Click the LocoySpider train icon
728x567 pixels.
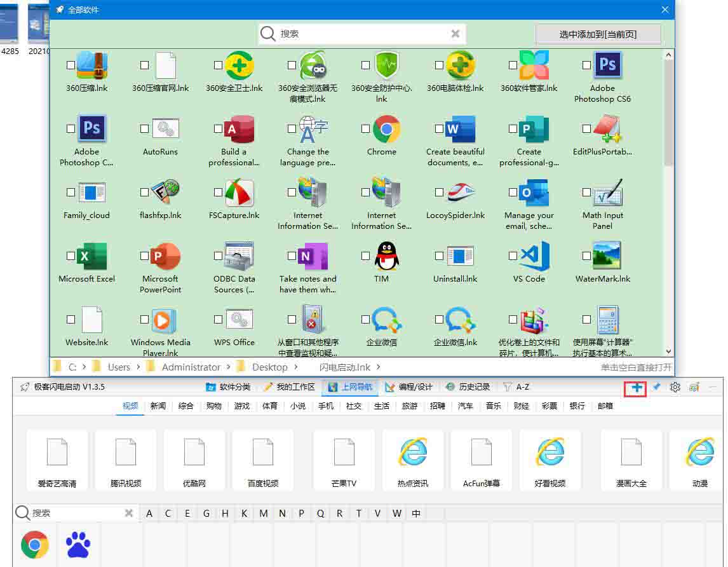[x=461, y=192]
